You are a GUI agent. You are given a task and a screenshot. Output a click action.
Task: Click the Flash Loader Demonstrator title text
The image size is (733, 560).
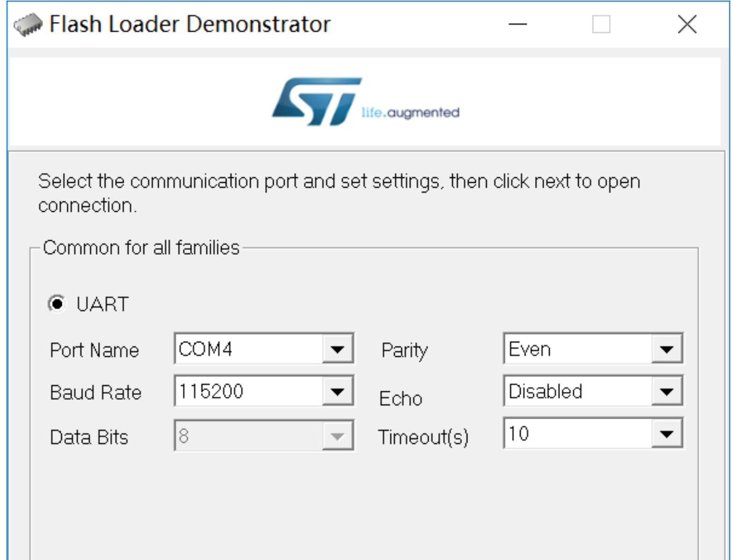[x=190, y=24]
